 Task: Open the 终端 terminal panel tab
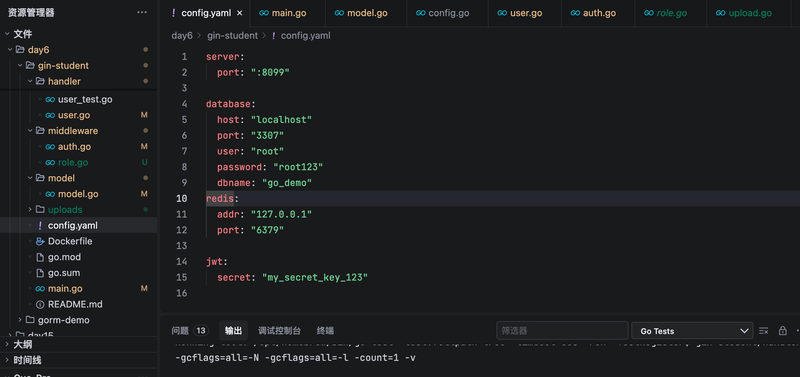tap(325, 331)
